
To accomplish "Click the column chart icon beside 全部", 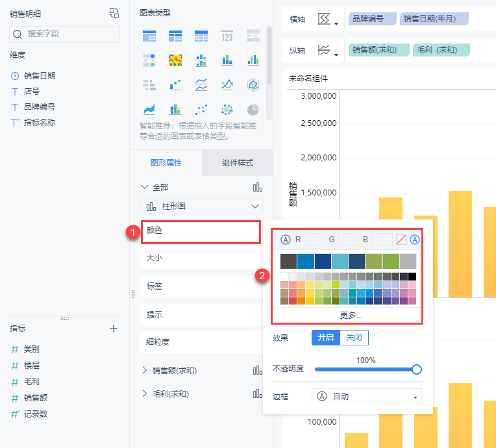I will click(x=258, y=187).
